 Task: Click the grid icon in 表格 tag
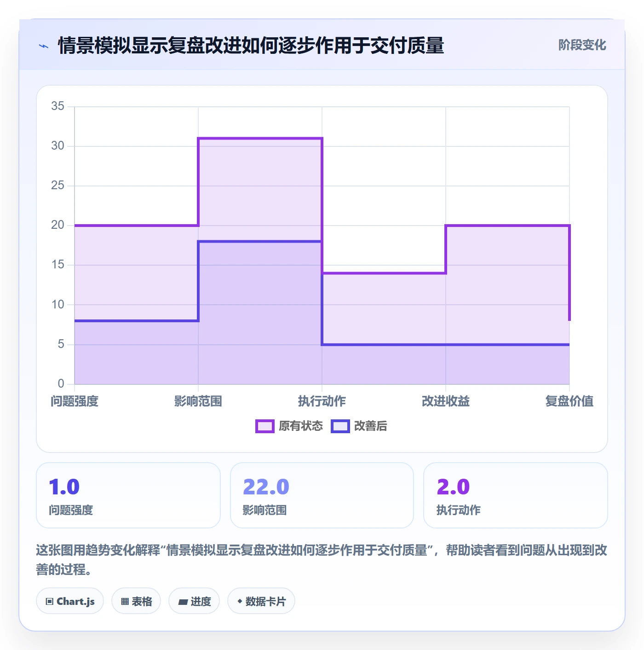(125, 602)
